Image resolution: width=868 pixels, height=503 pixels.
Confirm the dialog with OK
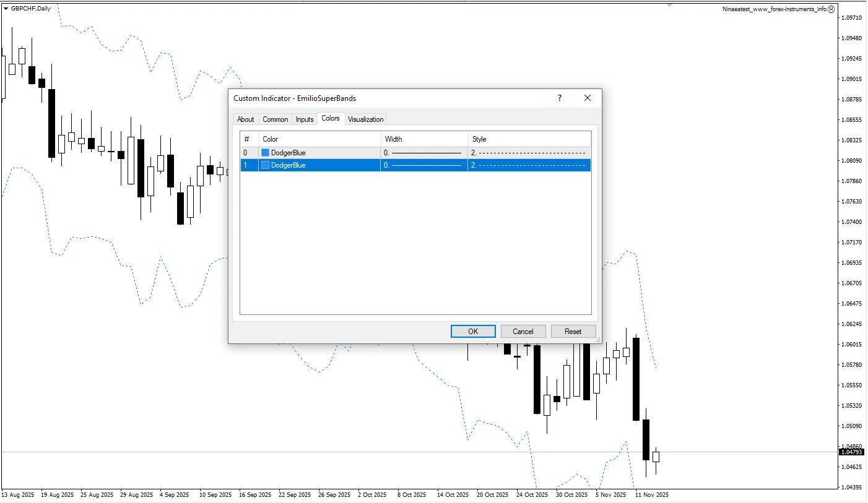(x=473, y=332)
